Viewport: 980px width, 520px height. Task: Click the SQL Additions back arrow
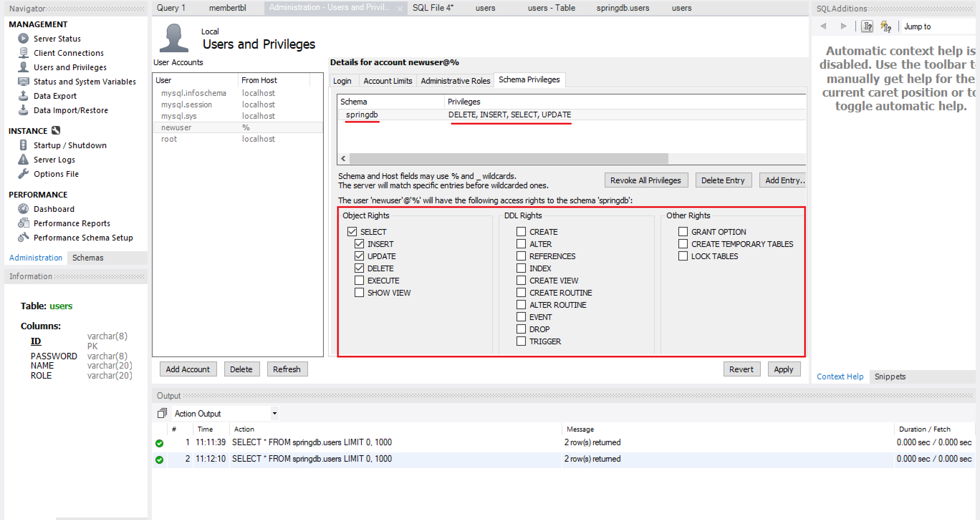pos(823,26)
